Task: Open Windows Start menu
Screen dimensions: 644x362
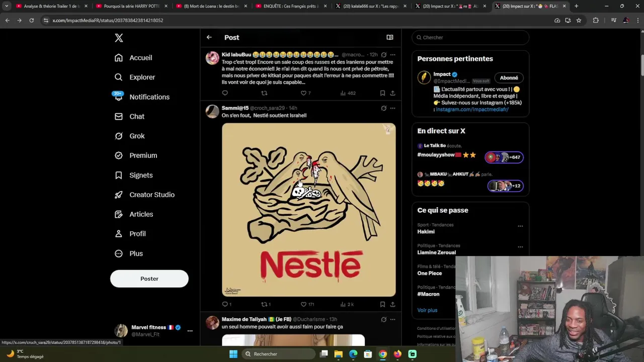Action: [233, 354]
